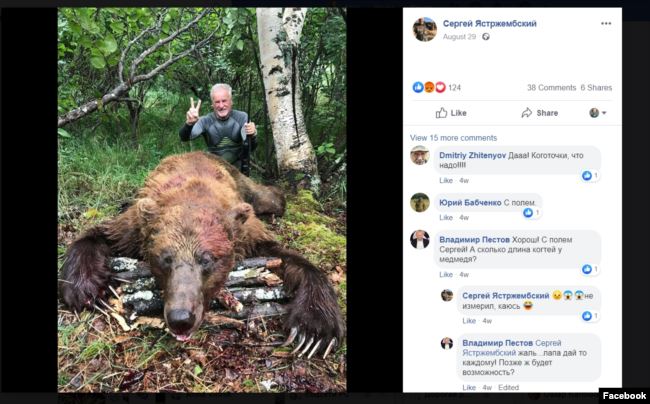650x404 pixels.
Task: Expand View 15 more comments
Action: pos(453,138)
